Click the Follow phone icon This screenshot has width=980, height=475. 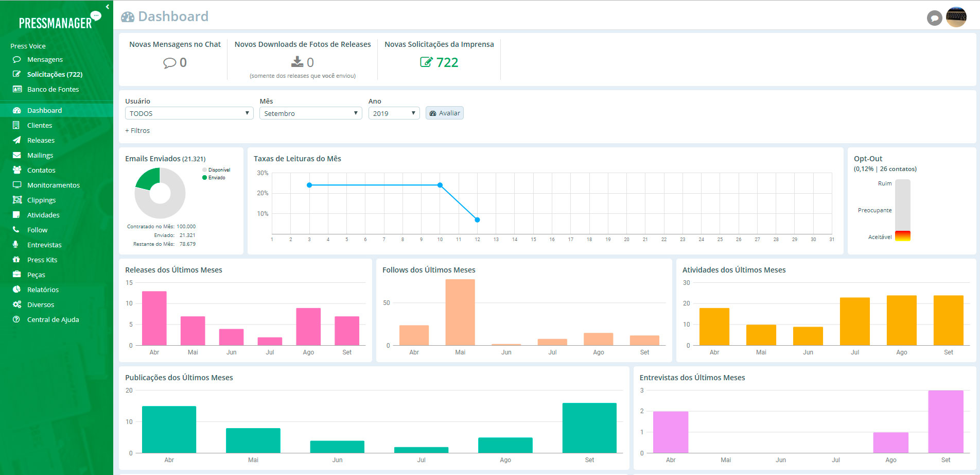[16, 230]
